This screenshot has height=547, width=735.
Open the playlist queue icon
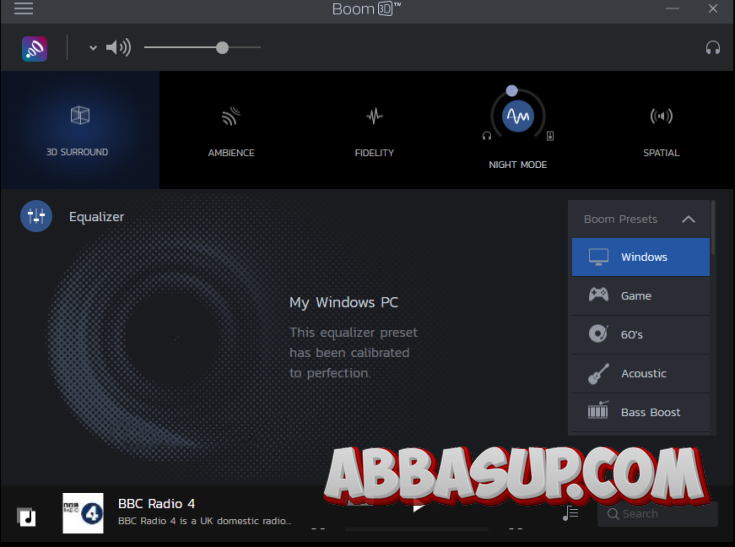click(x=570, y=513)
